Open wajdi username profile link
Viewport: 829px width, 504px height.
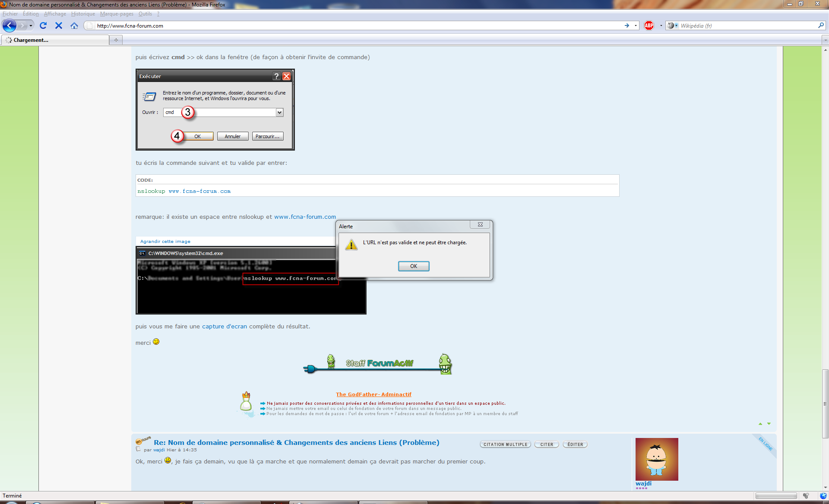tap(643, 484)
